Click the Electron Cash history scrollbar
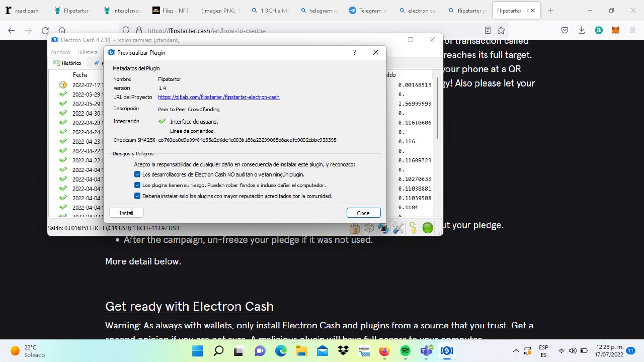This screenshot has height=362, width=644. pos(438,108)
